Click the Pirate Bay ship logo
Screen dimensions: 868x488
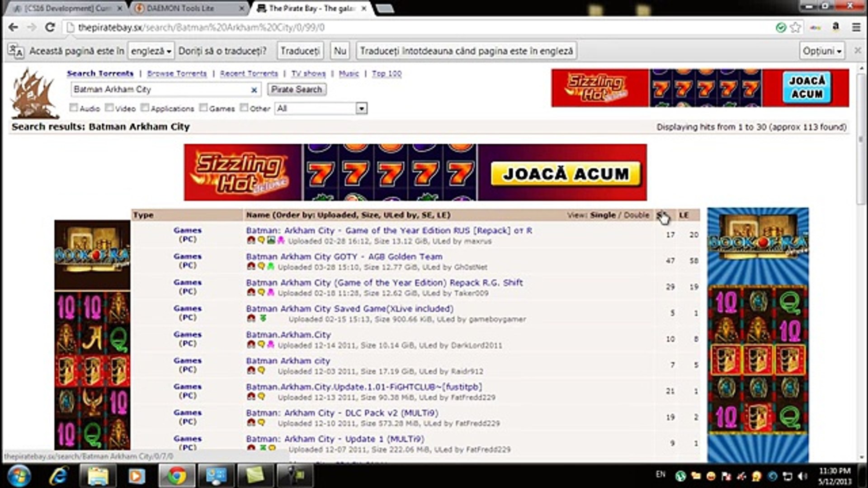(34, 94)
